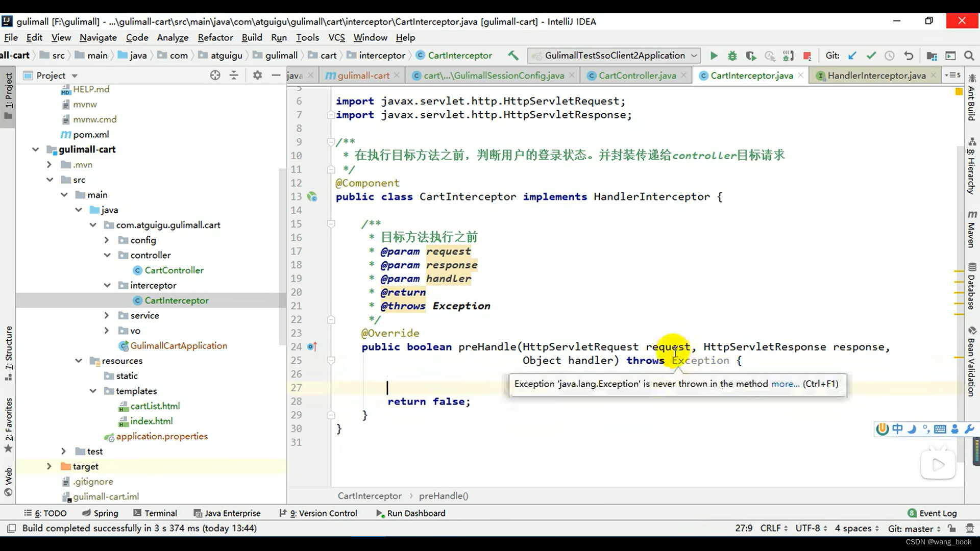This screenshot has height=551, width=980.
Task: Select the CartController.java tab
Action: (x=638, y=74)
